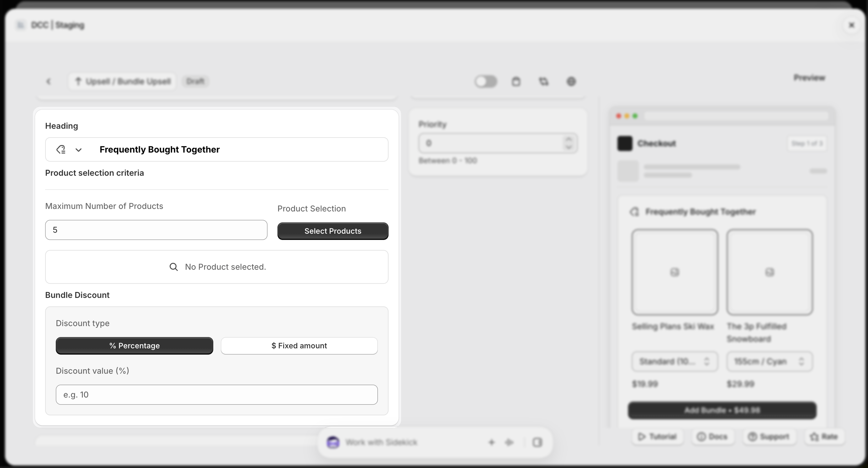Go back with the left arrow icon
This screenshot has height=468, width=868.
[x=49, y=81]
